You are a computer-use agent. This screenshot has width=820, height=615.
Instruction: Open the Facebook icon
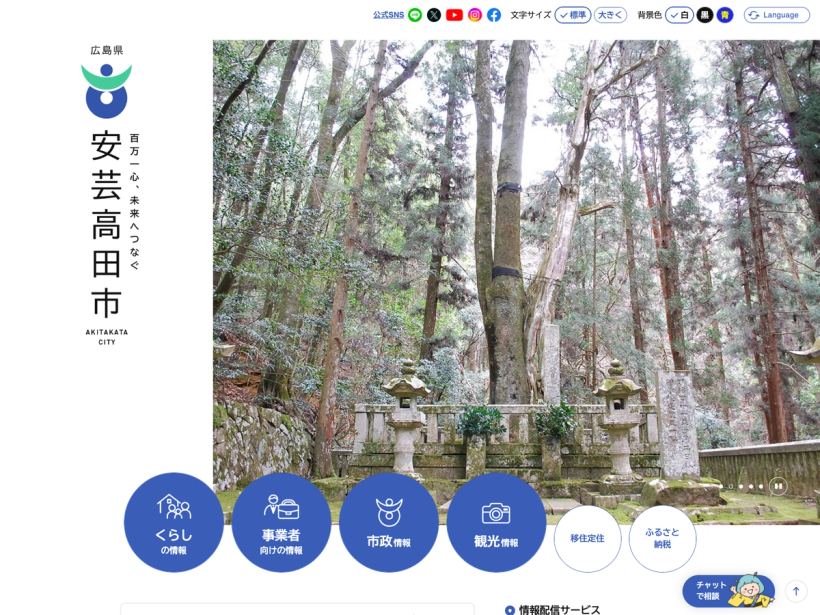coord(494,15)
